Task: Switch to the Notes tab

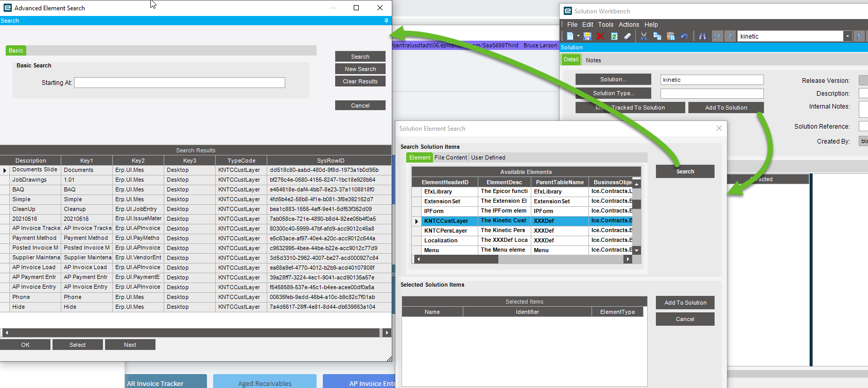Action: [x=594, y=60]
